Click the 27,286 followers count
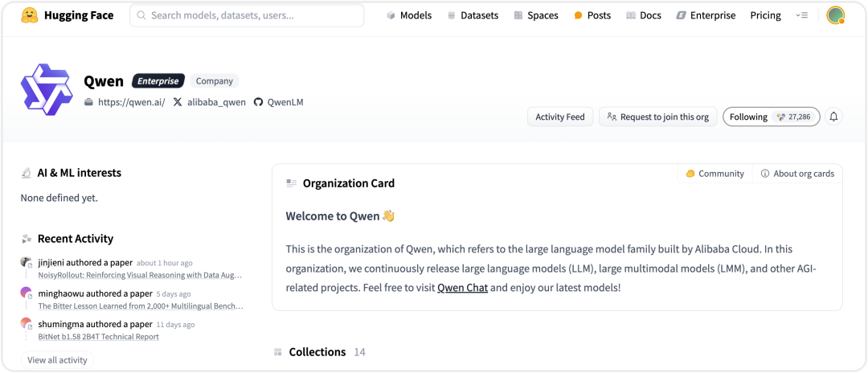 [793, 117]
